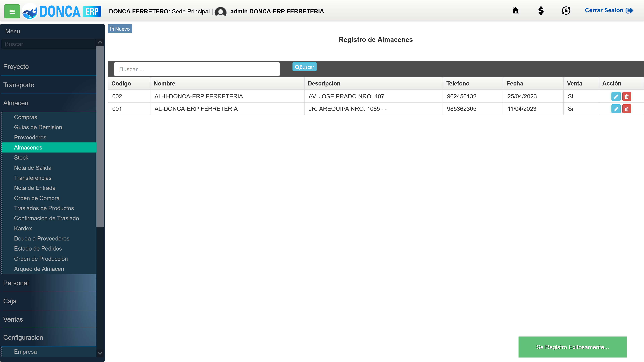Open Orden de Producción
Screen dimensions: 644x362
(x=49, y=259)
